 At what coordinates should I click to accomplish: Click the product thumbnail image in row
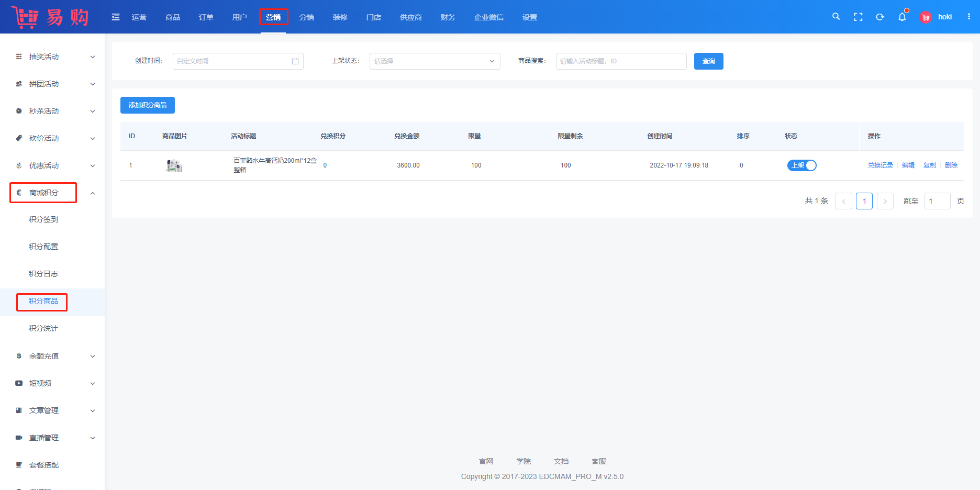click(x=174, y=166)
